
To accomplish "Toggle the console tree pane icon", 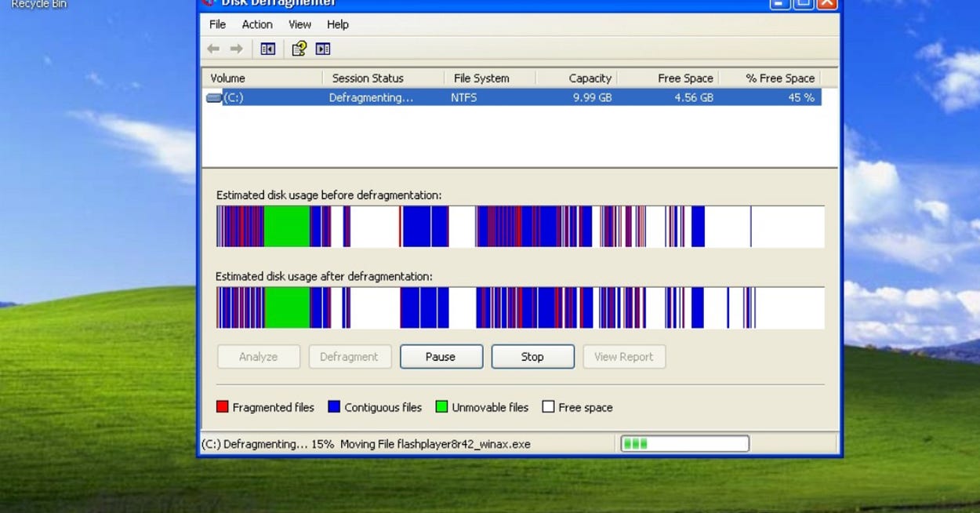I will click(267, 49).
